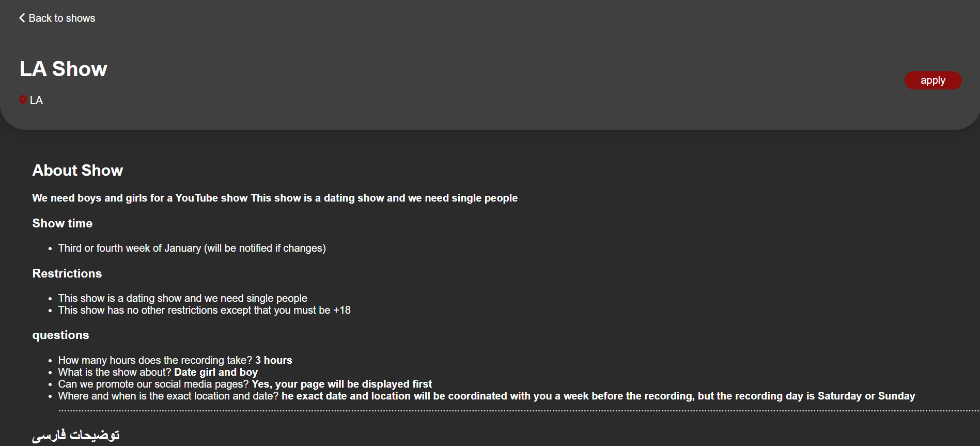Click the Restrictions heading

click(x=67, y=273)
